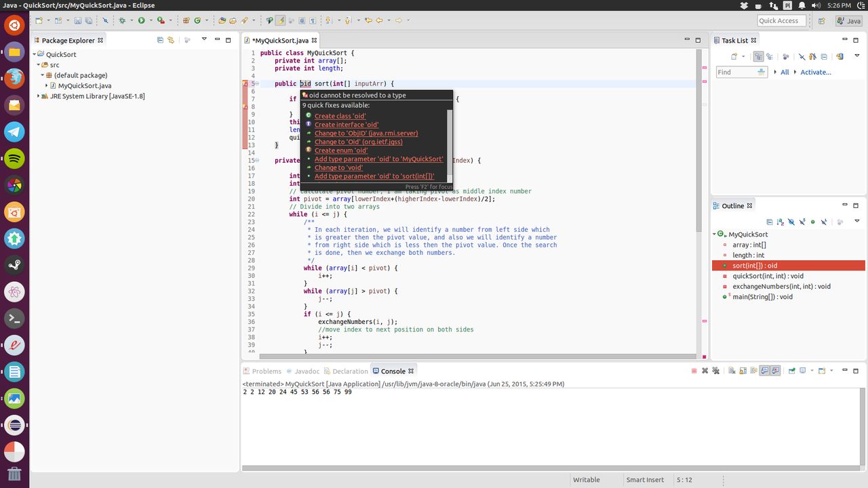868x488 pixels.
Task: Open the New file dropdown arrow
Action: (x=48, y=20)
